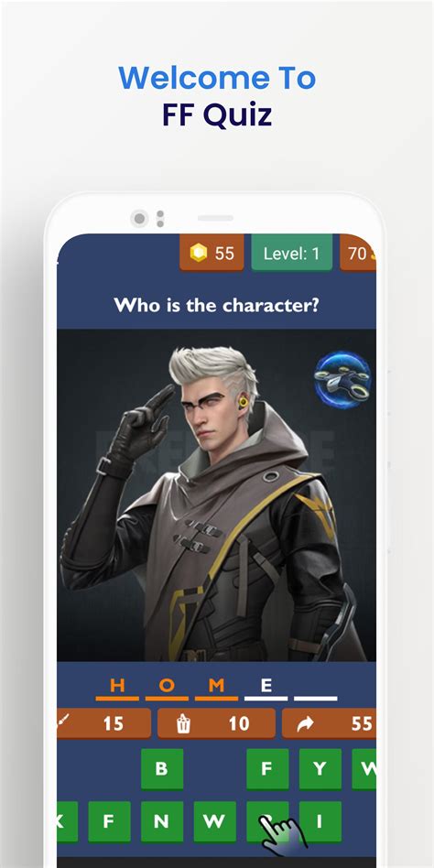Screen dimensions: 434x868
Task: Select the letter B key
Action: tap(162, 769)
